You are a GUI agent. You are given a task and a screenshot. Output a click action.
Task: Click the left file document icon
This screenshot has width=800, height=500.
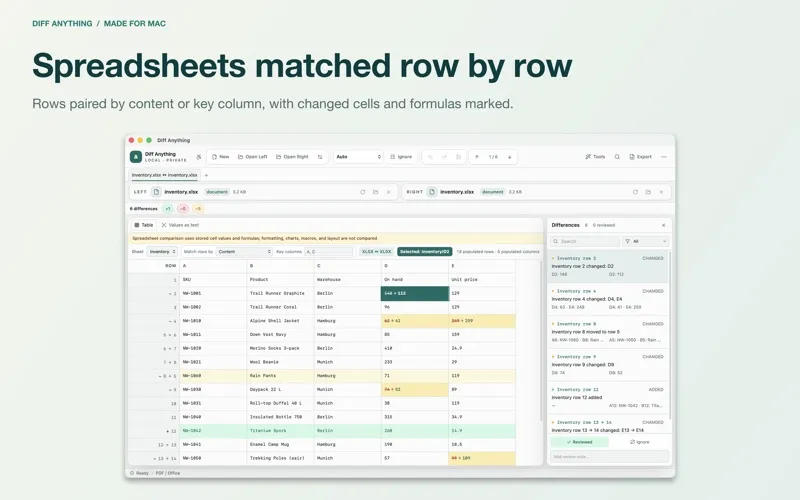156,192
